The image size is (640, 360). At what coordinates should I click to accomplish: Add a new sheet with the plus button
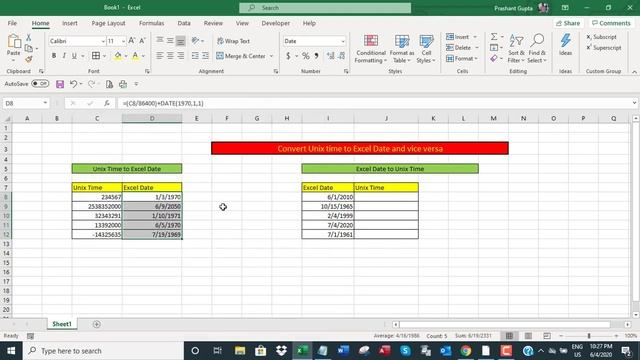pyautogui.click(x=97, y=324)
